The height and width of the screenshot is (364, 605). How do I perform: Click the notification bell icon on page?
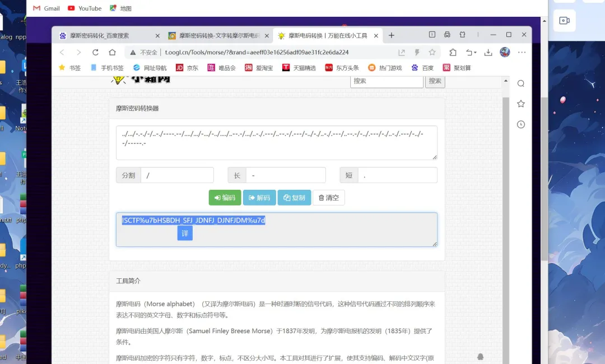click(x=481, y=357)
